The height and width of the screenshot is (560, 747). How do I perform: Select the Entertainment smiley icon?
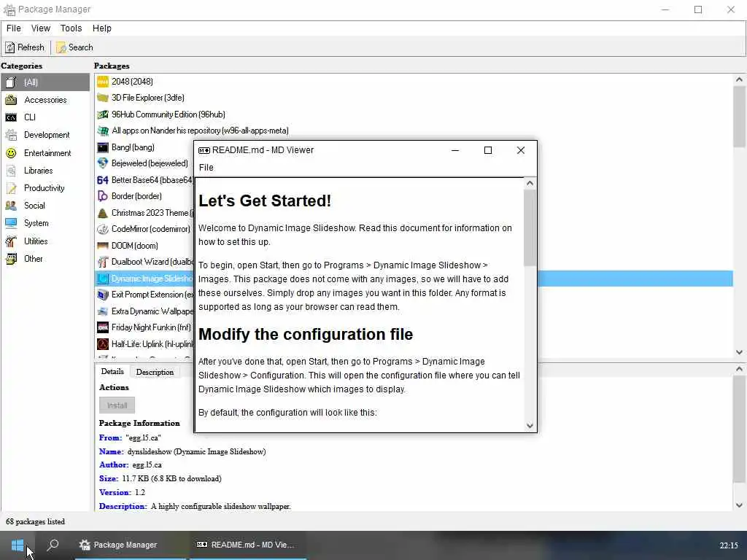(x=11, y=153)
